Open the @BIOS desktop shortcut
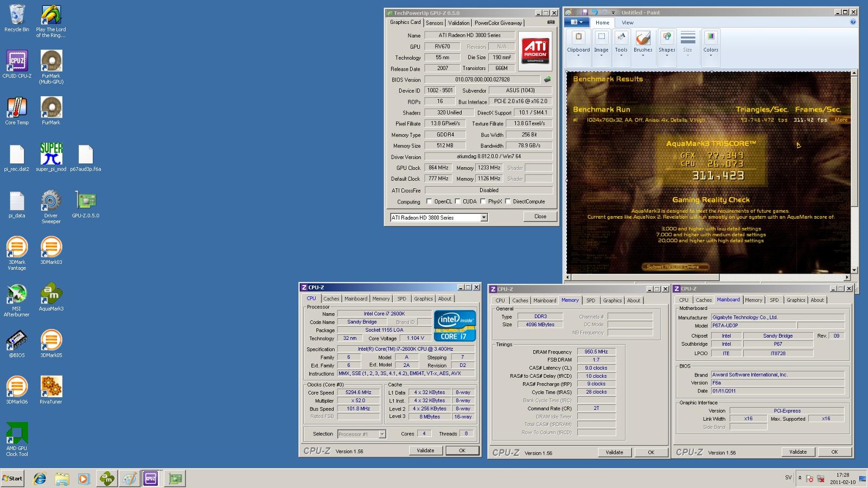This screenshot has width=868, height=488. tap(17, 344)
